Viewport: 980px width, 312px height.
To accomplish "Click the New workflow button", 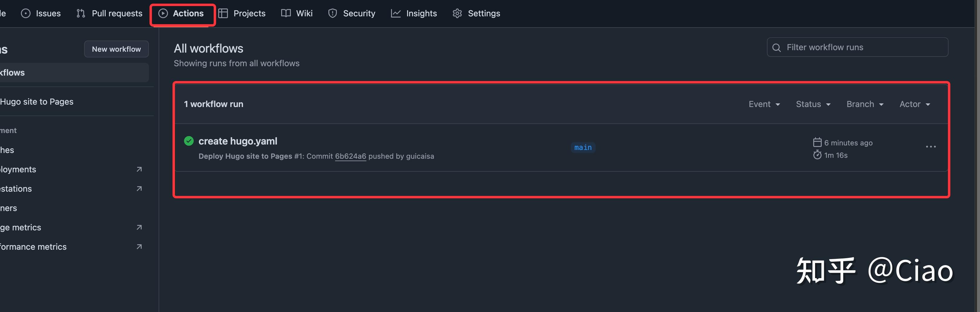I will 116,49.
